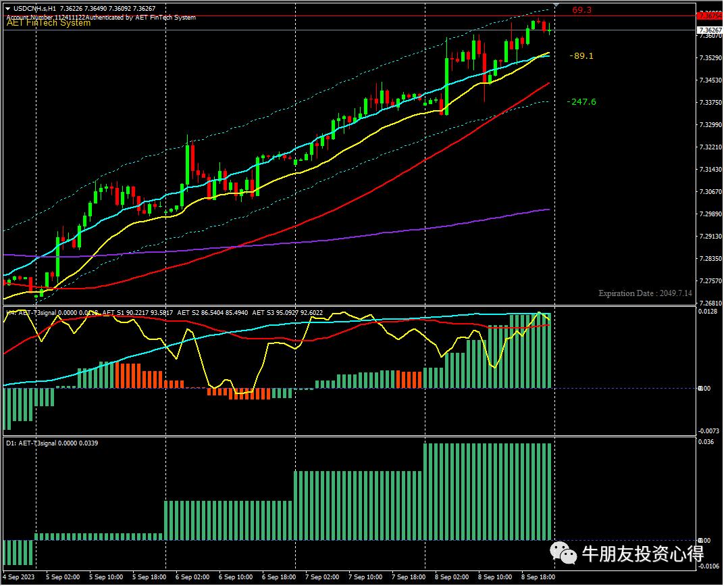Click the dropdown triangle beside USDCNH.s,H1 title
The image size is (728, 586).
7,9
